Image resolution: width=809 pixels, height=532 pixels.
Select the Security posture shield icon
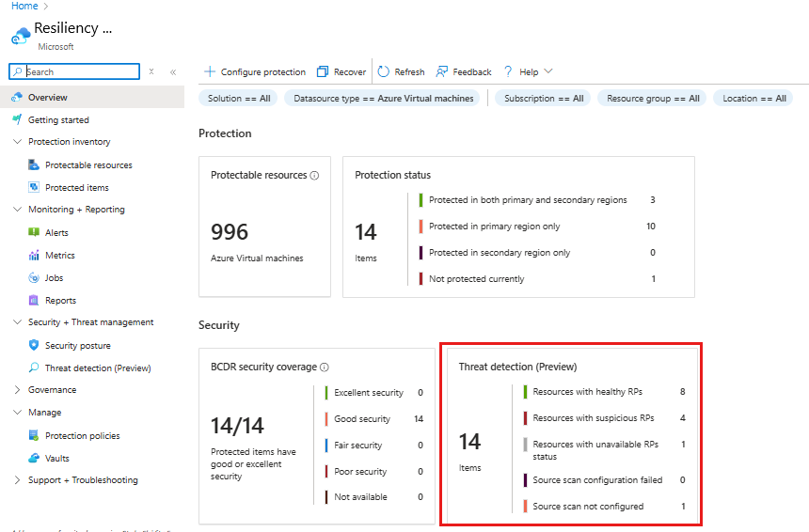[x=35, y=345]
